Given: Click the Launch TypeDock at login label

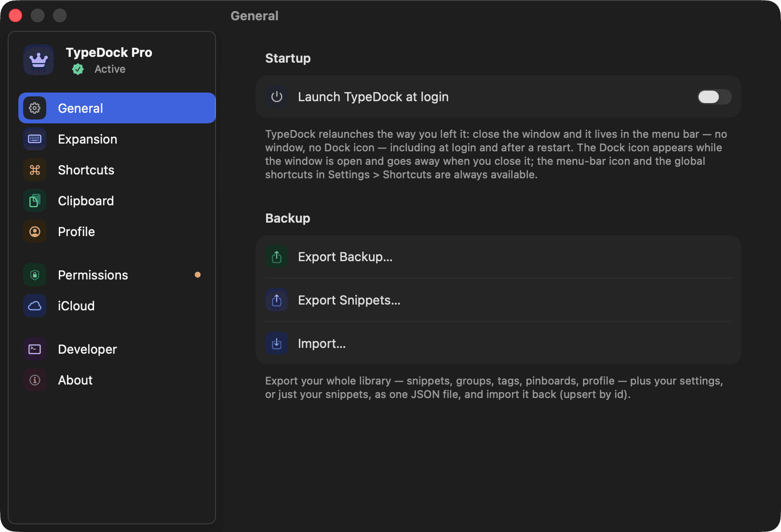Looking at the screenshot, I should coord(373,97).
